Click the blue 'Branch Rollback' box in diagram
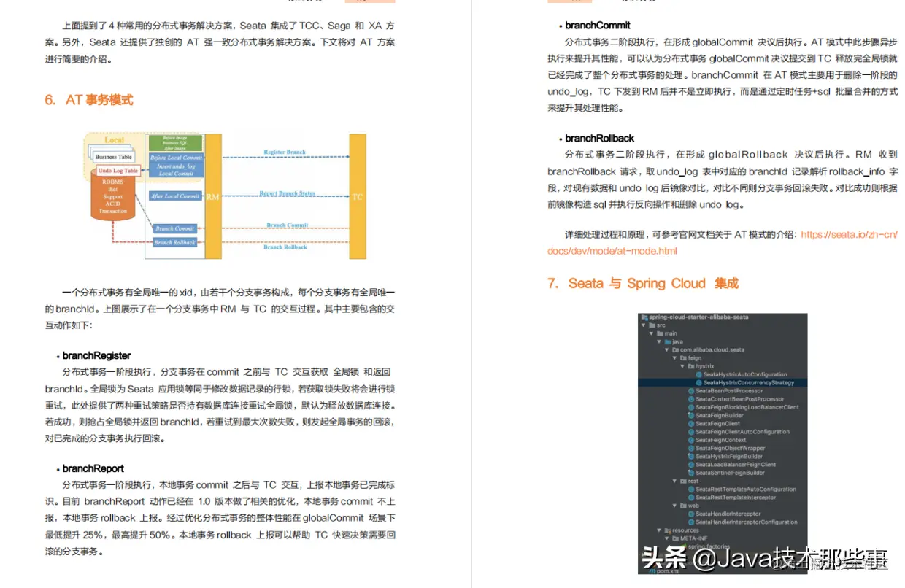 click(174, 242)
